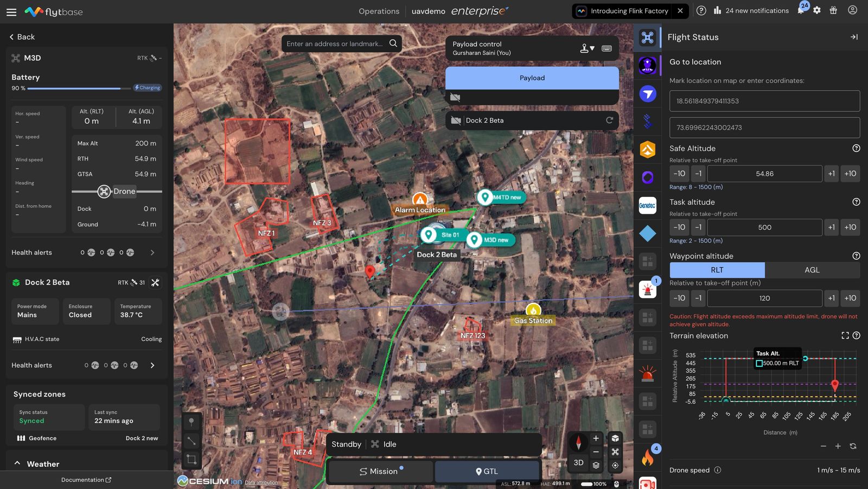Select the drone Flight Status sidebar icon
This screenshot has width=868, height=489.
(647, 37)
